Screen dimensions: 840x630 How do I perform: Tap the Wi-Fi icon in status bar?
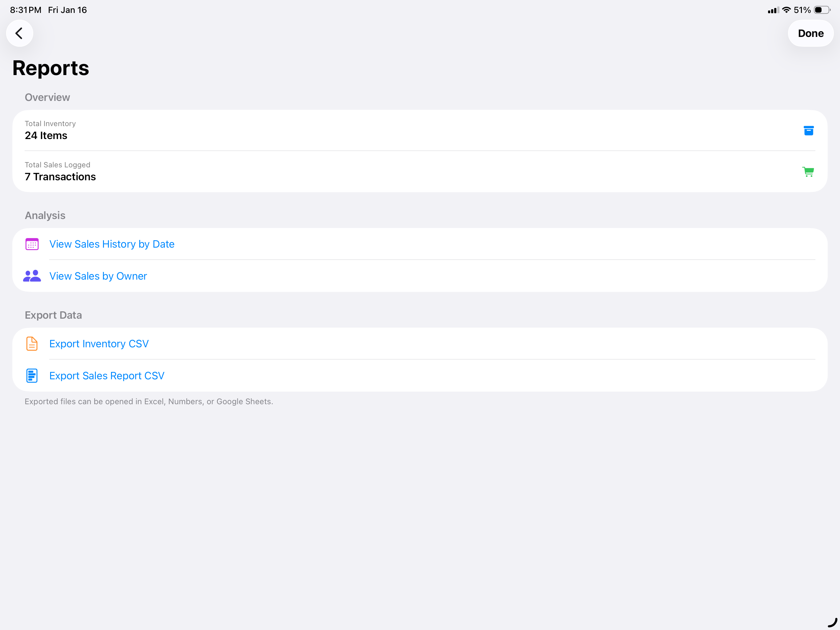(786, 10)
